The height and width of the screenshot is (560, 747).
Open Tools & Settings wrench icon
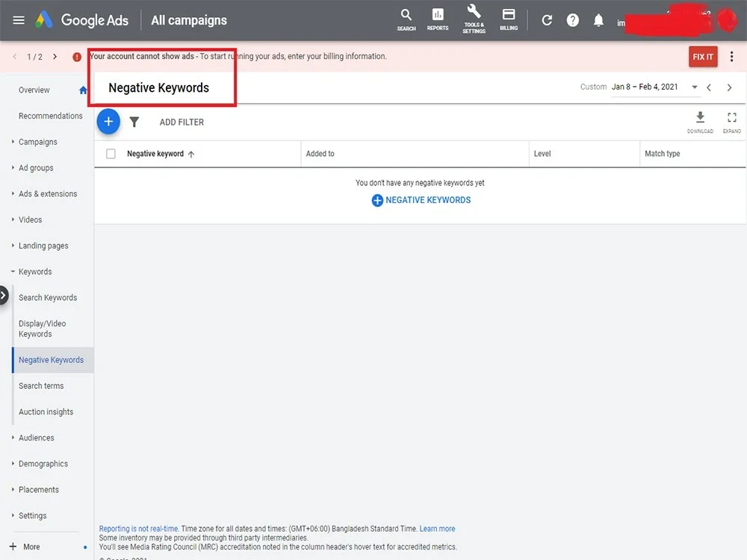pos(474,19)
